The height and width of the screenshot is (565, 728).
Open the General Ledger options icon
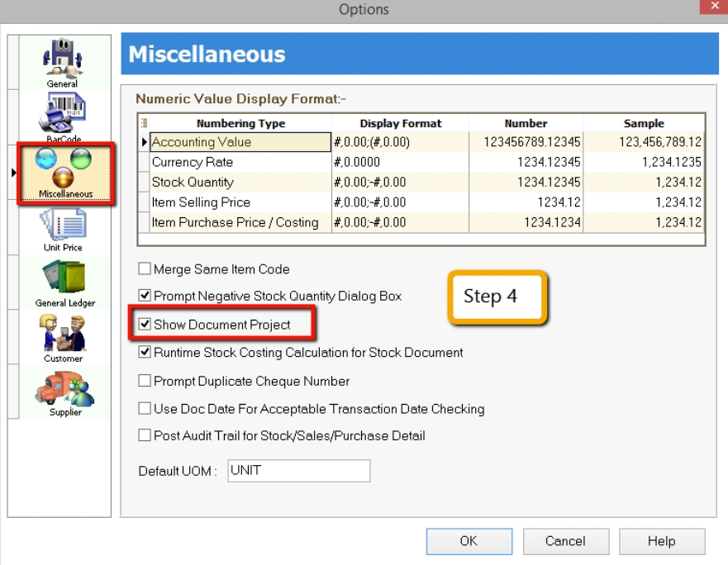click(x=64, y=282)
